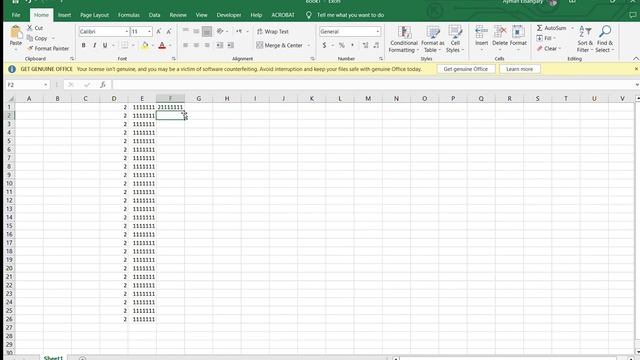The height and width of the screenshot is (360, 640).
Task: Click the Clear eraser icon
Action: (540, 48)
